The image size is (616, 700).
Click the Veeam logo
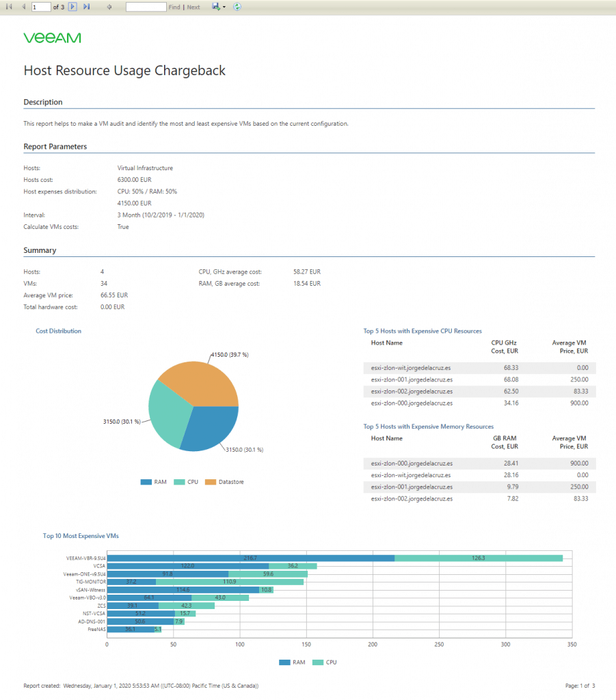point(52,38)
